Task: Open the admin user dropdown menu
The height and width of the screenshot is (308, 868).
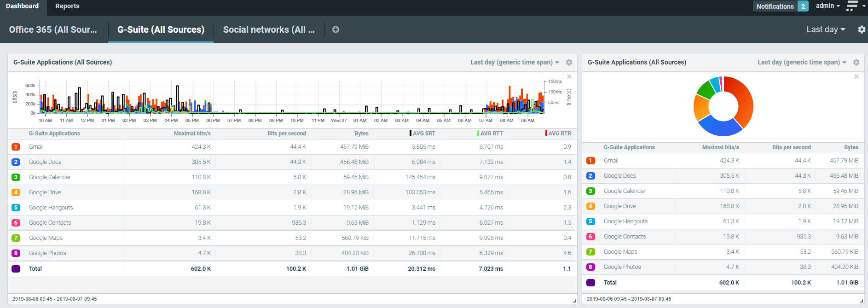Action: click(827, 6)
